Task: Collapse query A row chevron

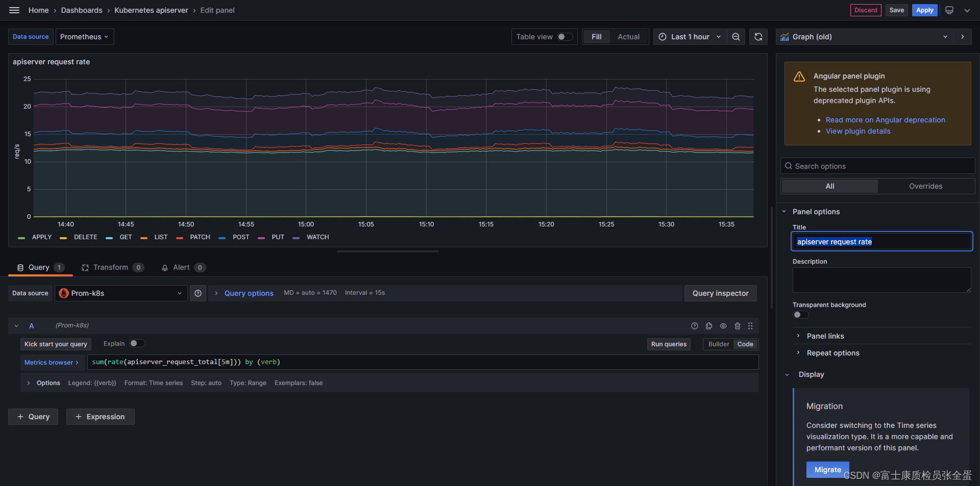Action: (x=16, y=326)
